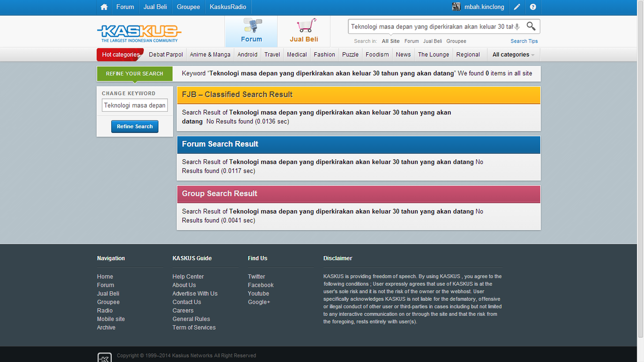
Task: Open the pencil edit icon in top bar
Action: pyautogui.click(x=517, y=7)
